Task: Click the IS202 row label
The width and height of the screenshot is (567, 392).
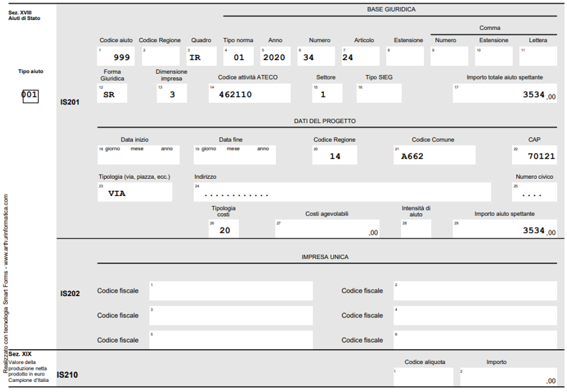Action: click(70, 293)
